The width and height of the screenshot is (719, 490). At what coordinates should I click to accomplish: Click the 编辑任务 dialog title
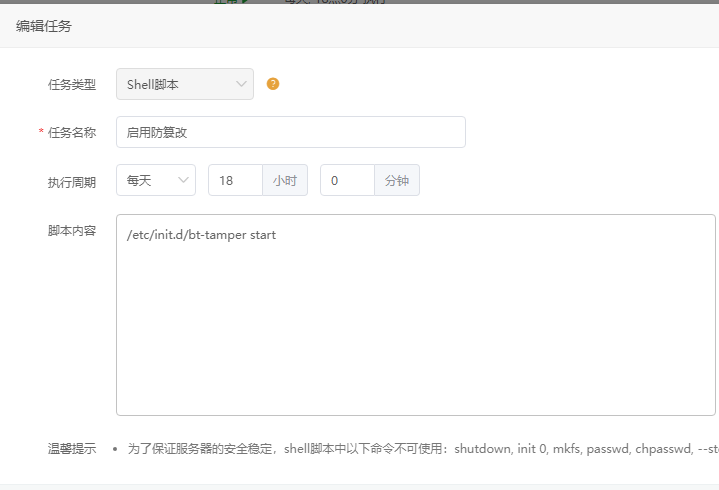tap(44, 26)
